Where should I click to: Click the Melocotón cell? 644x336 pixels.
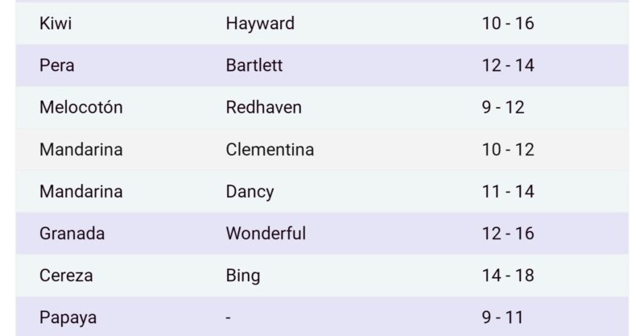[x=81, y=108]
